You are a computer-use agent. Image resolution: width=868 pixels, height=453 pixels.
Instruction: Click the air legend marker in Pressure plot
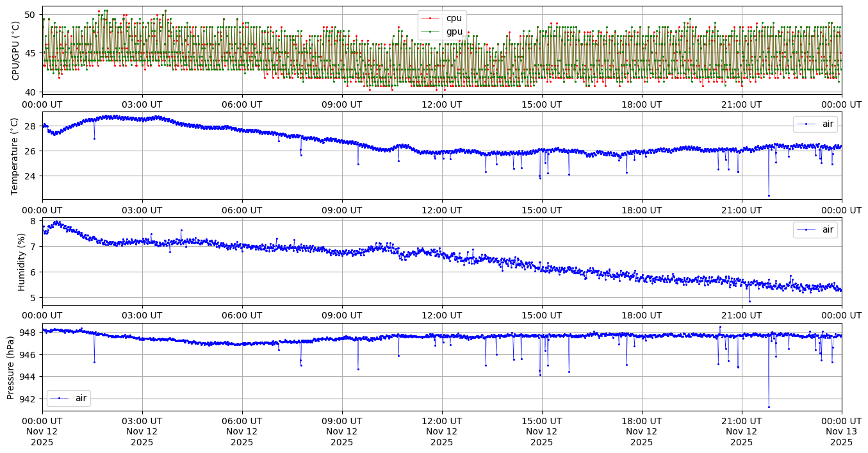click(60, 398)
